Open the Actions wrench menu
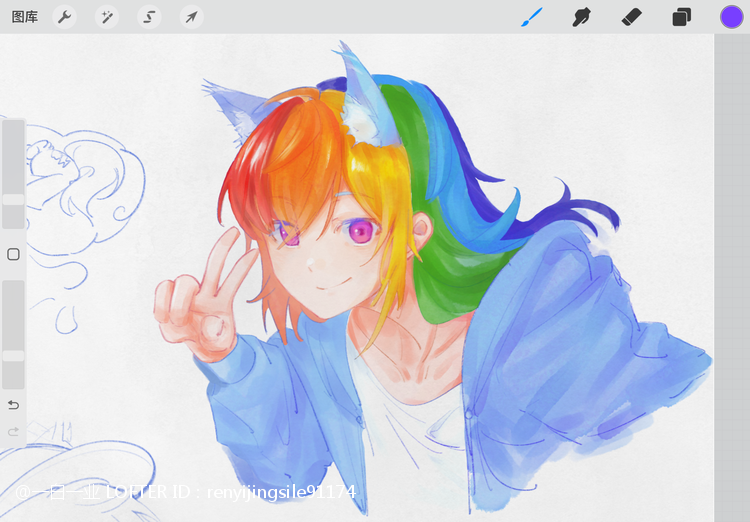Image resolution: width=750 pixels, height=522 pixels. [x=65, y=17]
